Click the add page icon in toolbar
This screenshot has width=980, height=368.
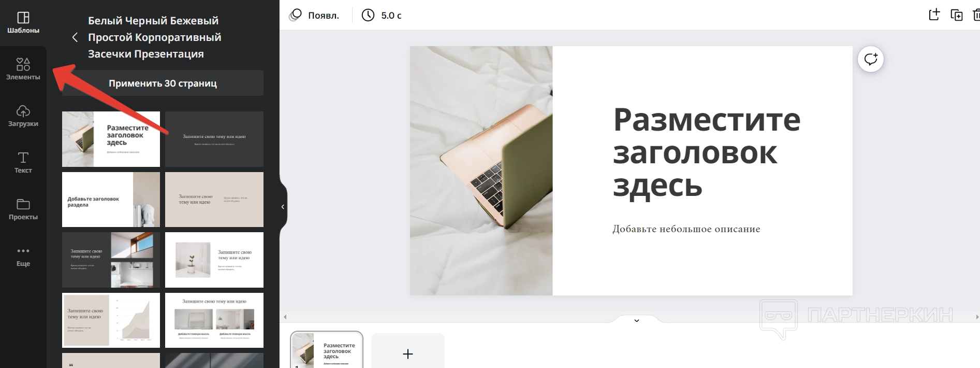[x=934, y=15]
